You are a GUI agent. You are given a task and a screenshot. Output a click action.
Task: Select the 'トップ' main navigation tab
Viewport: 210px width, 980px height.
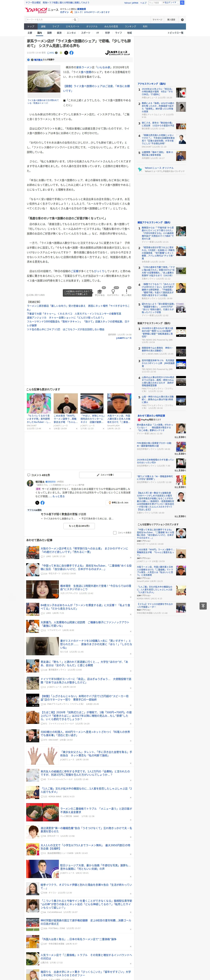click(x=31, y=27)
